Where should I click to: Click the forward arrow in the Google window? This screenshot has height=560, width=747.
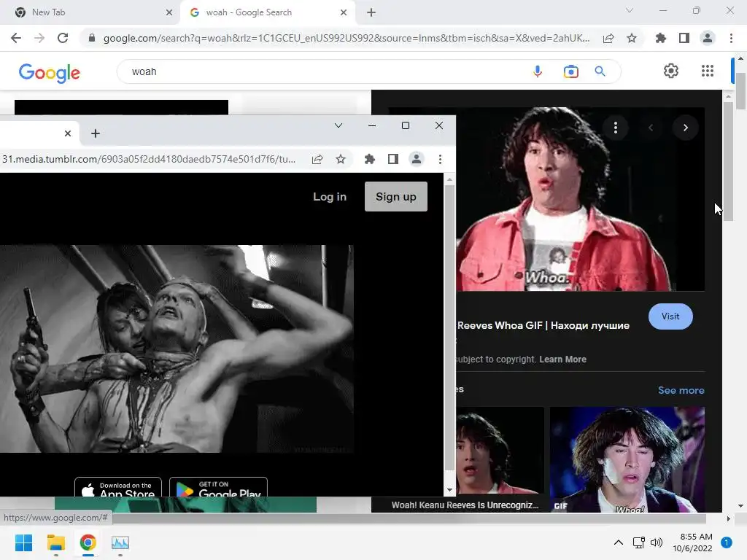pyautogui.click(x=39, y=38)
